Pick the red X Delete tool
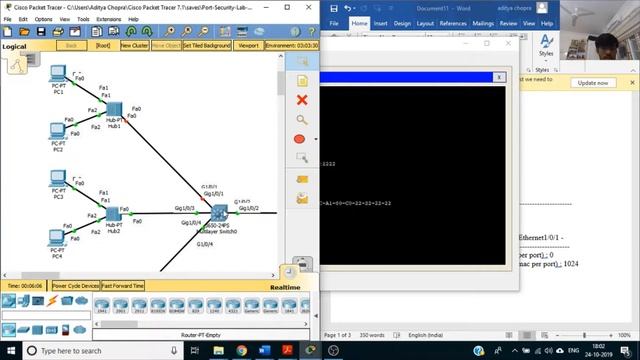Screen dimensions: 640x360 point(302,100)
